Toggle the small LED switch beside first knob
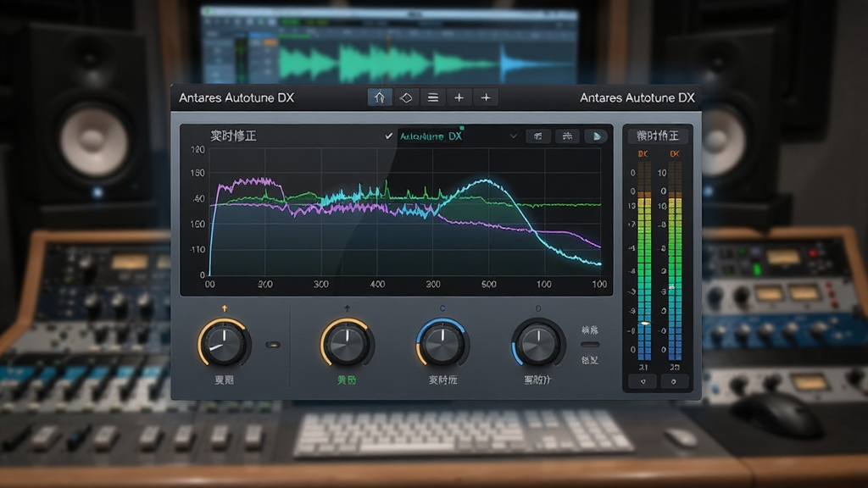This screenshot has width=868, height=488. coord(272,345)
